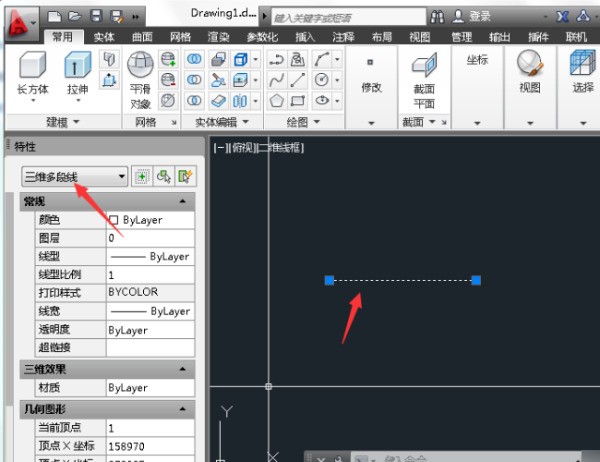Switch to the 注释 ribbon tab

pyautogui.click(x=343, y=37)
